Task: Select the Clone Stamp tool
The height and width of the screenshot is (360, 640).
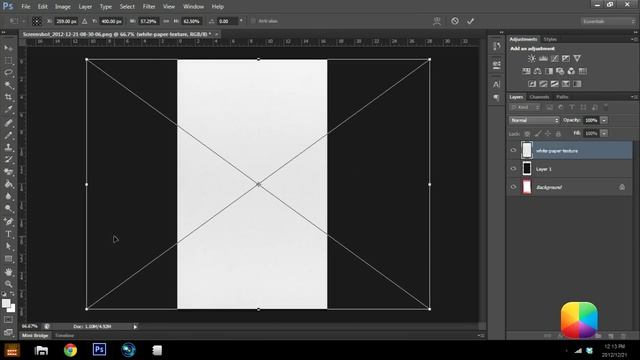Action: [8, 147]
